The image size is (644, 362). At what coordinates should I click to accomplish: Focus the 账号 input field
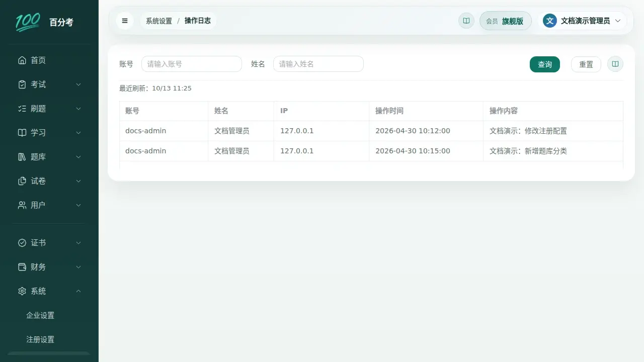click(192, 64)
